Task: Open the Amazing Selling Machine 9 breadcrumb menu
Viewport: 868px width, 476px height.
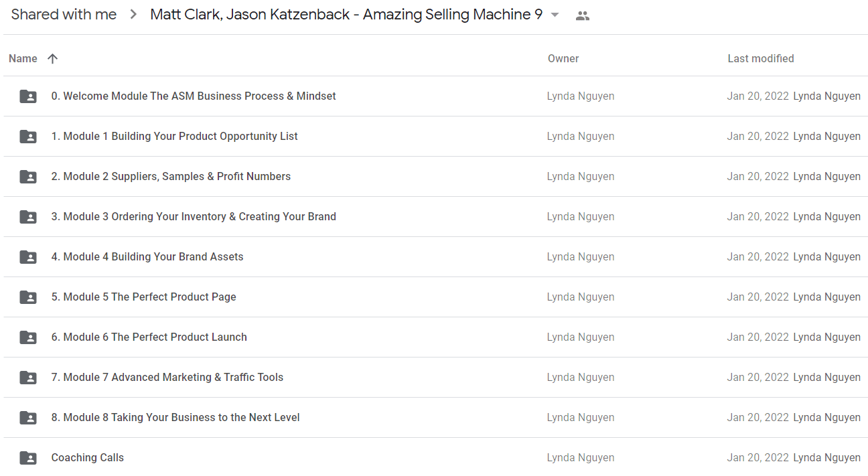Action: pyautogui.click(x=346, y=15)
